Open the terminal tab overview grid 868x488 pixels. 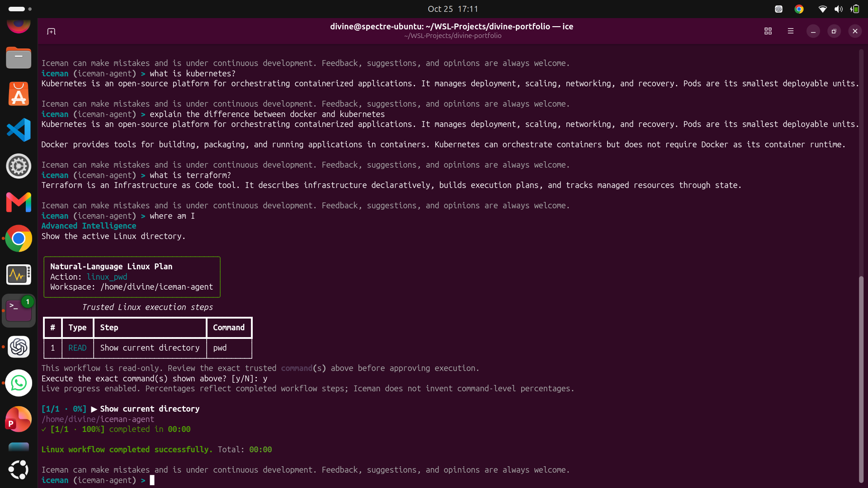[x=768, y=31]
